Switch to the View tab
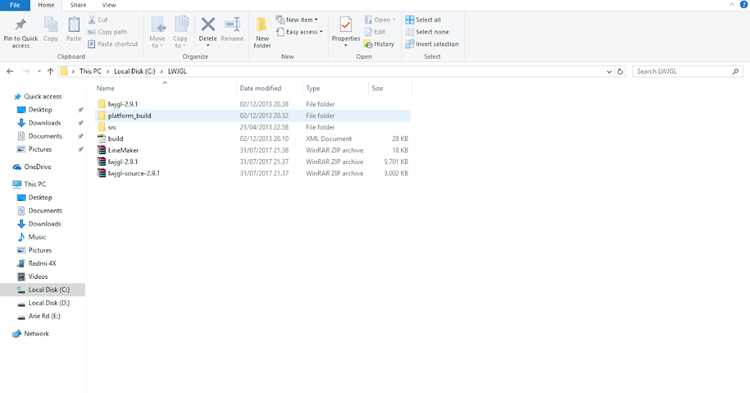The height and width of the screenshot is (393, 750). coord(109,5)
